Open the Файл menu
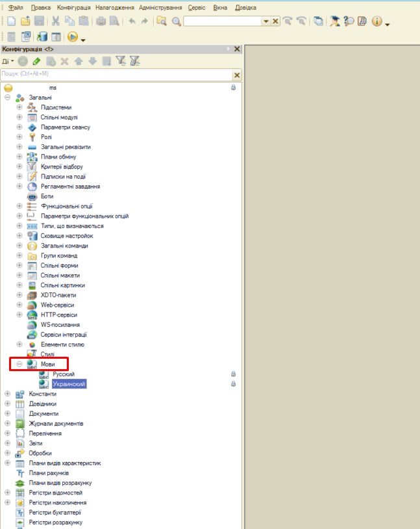The height and width of the screenshot is (529, 420). 16,7
